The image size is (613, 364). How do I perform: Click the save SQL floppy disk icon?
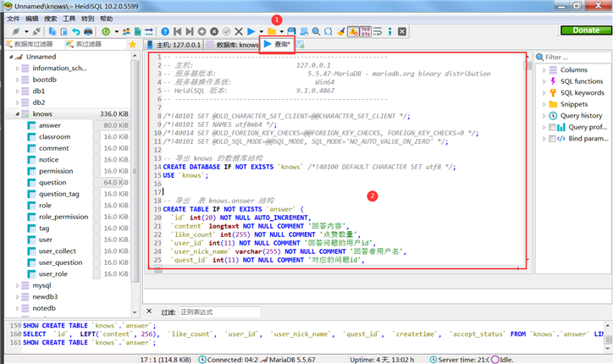tap(291, 31)
